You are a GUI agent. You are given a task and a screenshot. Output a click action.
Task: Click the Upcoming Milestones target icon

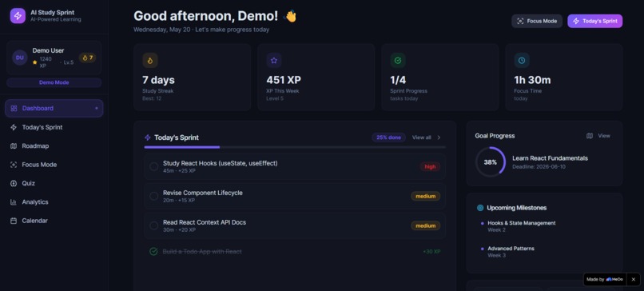(x=480, y=208)
